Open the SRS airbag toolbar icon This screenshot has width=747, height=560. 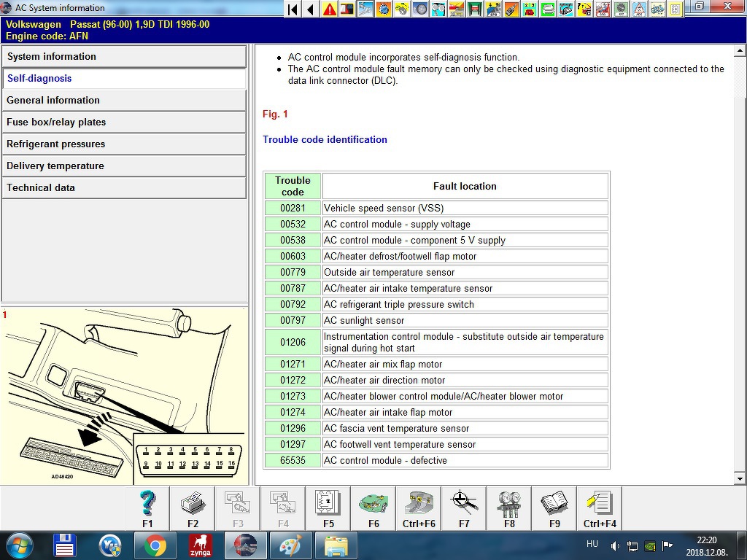603,9
